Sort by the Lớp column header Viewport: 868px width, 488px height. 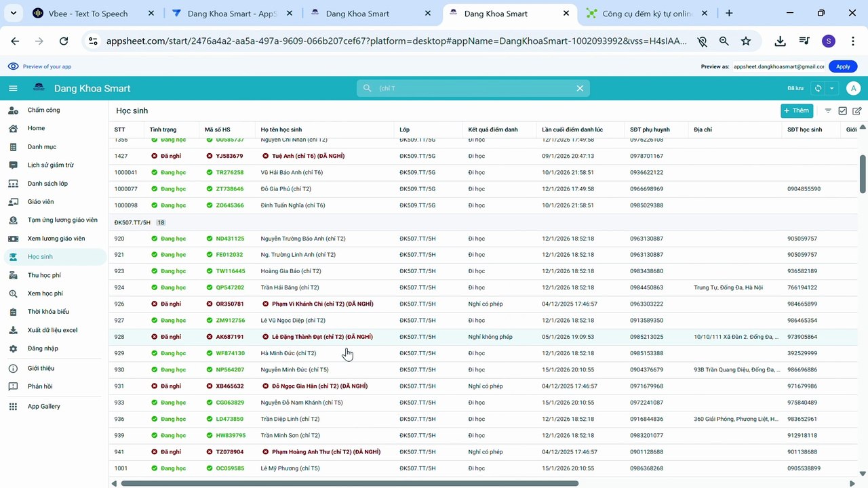pyautogui.click(x=404, y=129)
